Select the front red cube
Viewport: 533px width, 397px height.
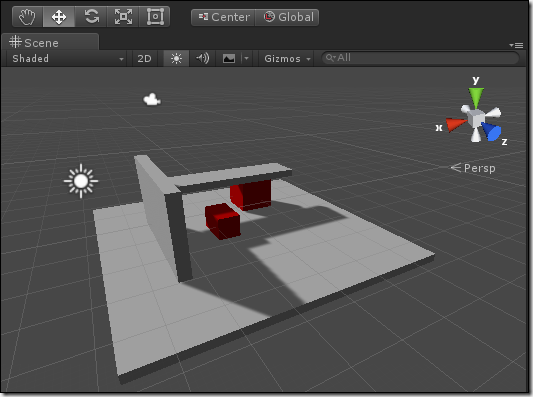pos(223,222)
